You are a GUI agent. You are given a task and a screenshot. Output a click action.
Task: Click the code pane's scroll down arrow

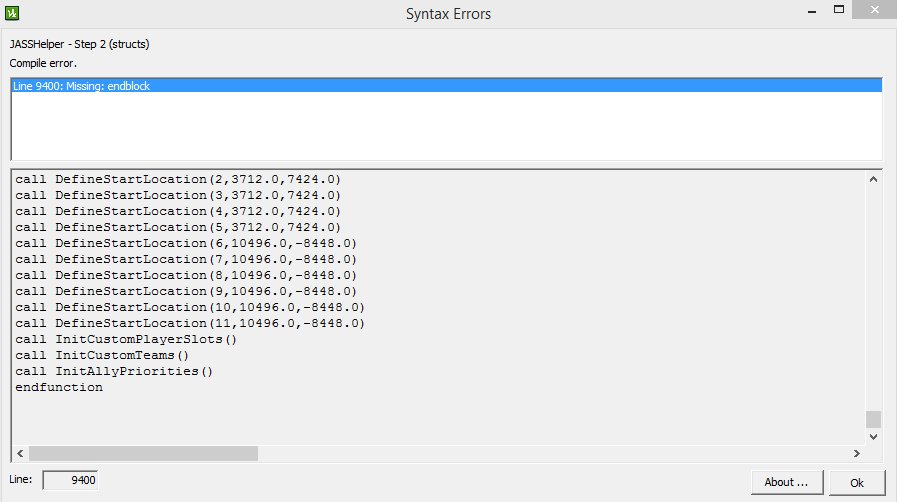873,436
